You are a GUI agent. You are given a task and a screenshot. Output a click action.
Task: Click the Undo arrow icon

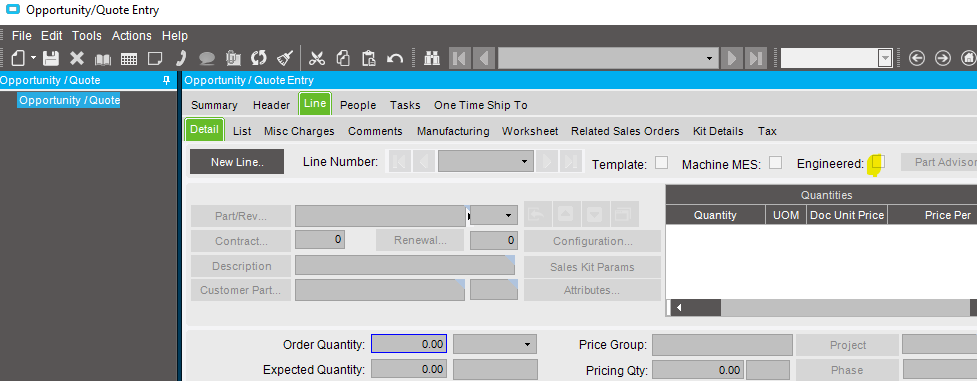[x=395, y=59]
